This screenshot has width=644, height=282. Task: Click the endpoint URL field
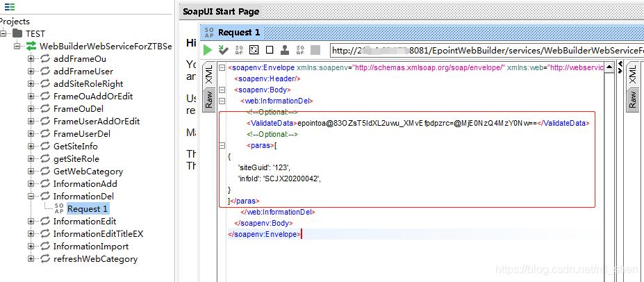click(487, 50)
